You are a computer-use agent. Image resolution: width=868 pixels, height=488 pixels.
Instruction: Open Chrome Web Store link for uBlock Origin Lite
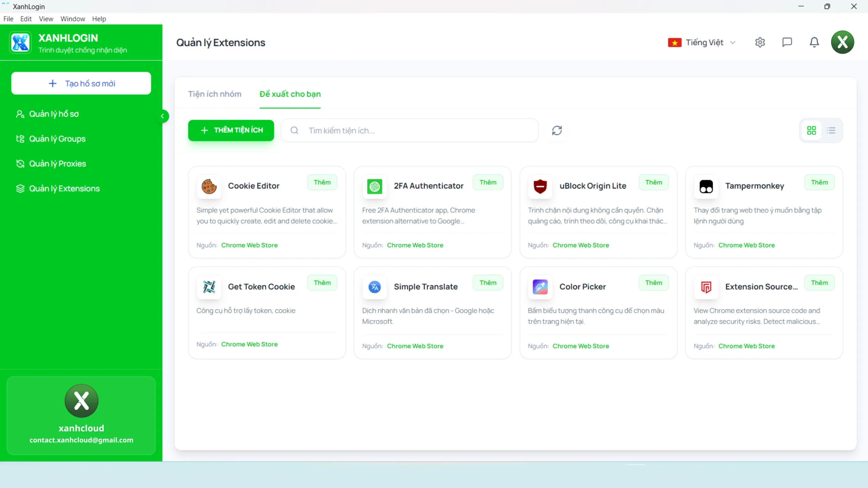[x=581, y=245]
